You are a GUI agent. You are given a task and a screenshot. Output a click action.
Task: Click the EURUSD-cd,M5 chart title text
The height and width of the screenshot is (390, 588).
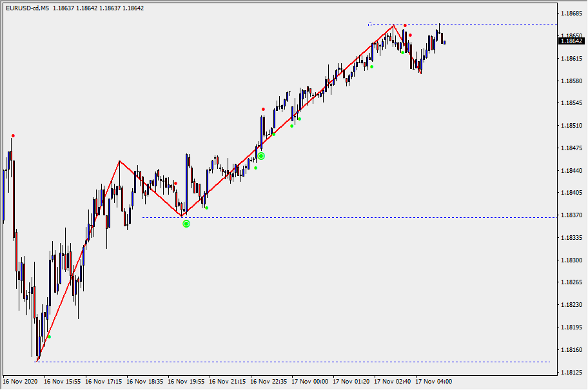(28, 8)
